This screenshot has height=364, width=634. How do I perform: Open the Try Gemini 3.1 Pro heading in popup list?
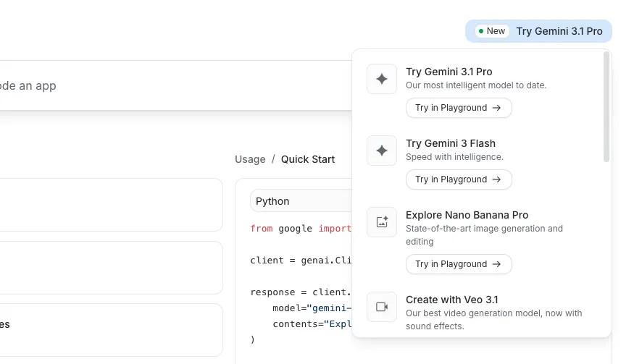point(449,72)
